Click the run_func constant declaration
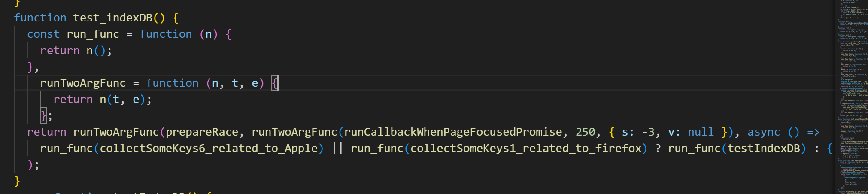 point(93,34)
